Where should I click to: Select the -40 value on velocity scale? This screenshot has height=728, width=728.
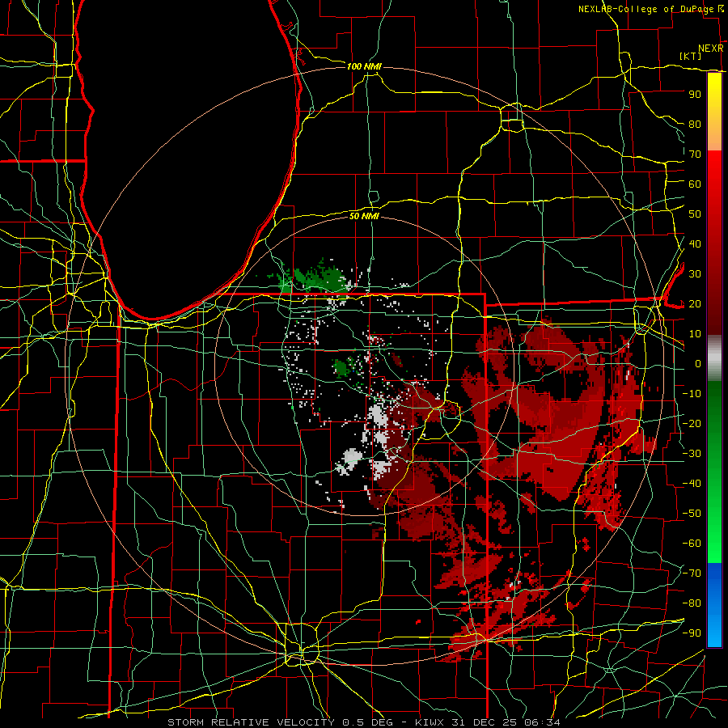pos(692,484)
